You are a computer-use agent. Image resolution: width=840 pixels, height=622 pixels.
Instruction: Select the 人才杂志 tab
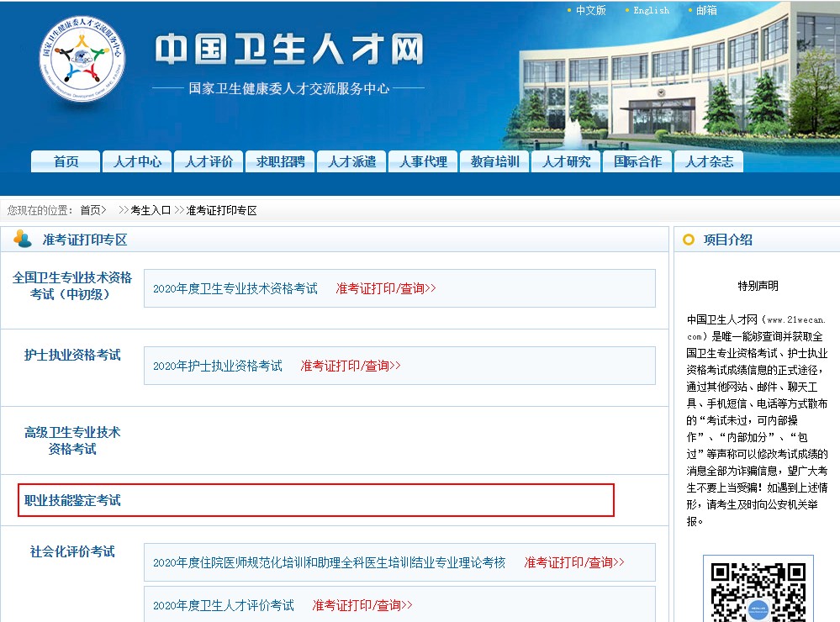(x=709, y=161)
